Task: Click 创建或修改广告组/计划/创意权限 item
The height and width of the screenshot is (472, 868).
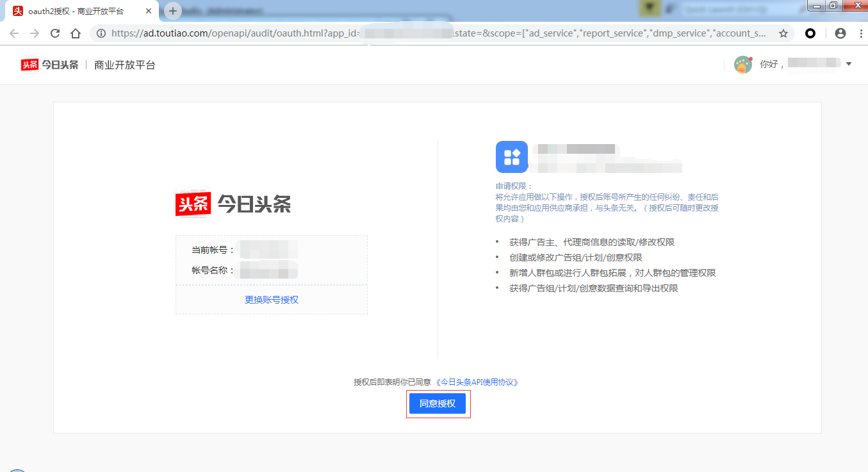Action: pos(576,257)
